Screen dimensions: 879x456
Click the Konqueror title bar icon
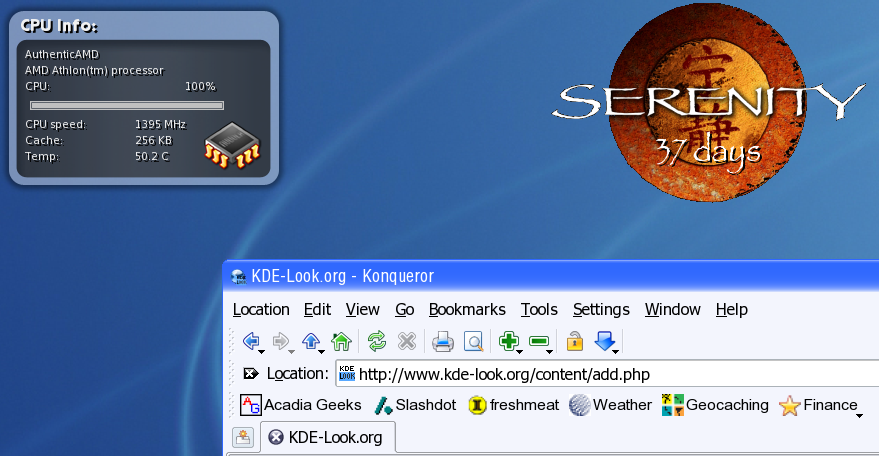(x=239, y=277)
